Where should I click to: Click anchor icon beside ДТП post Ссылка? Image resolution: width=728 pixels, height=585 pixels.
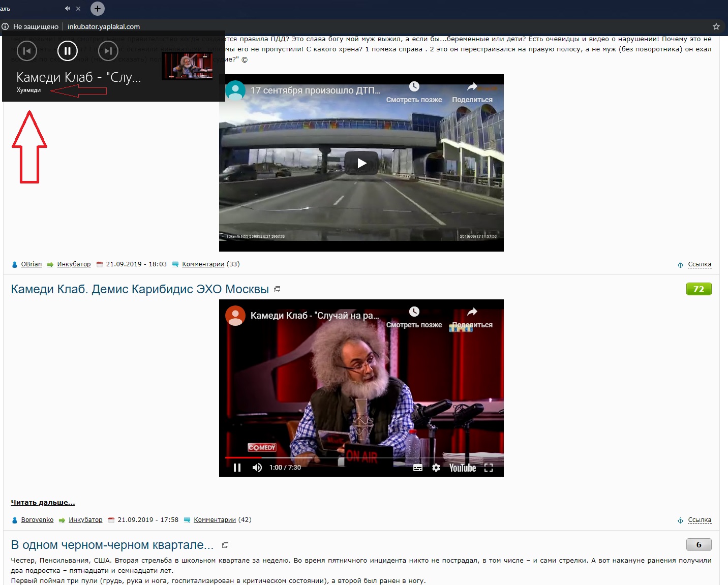pos(680,265)
